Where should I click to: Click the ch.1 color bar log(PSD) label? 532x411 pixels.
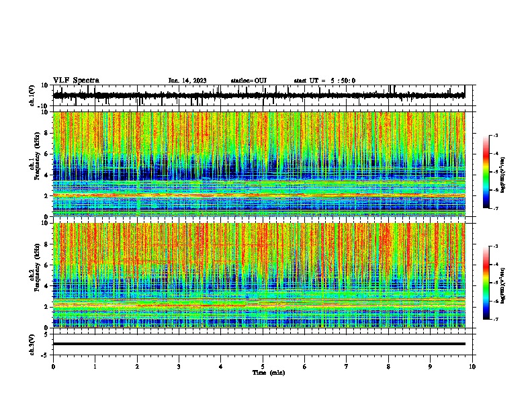tap(502, 175)
